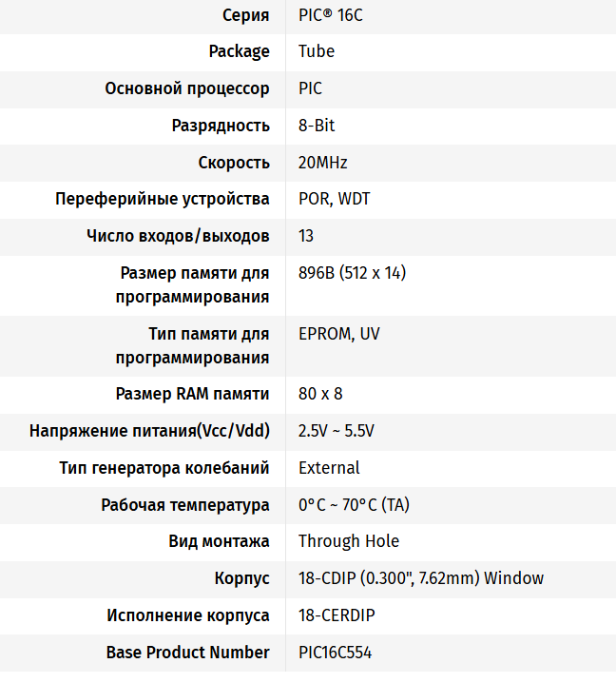616x683 pixels.
Task: Select the 8-Bit value
Action: (x=317, y=126)
